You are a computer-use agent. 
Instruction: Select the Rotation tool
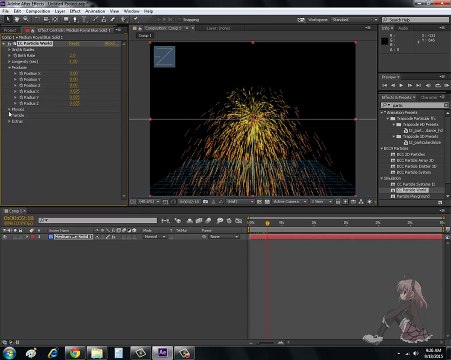(x=37, y=20)
